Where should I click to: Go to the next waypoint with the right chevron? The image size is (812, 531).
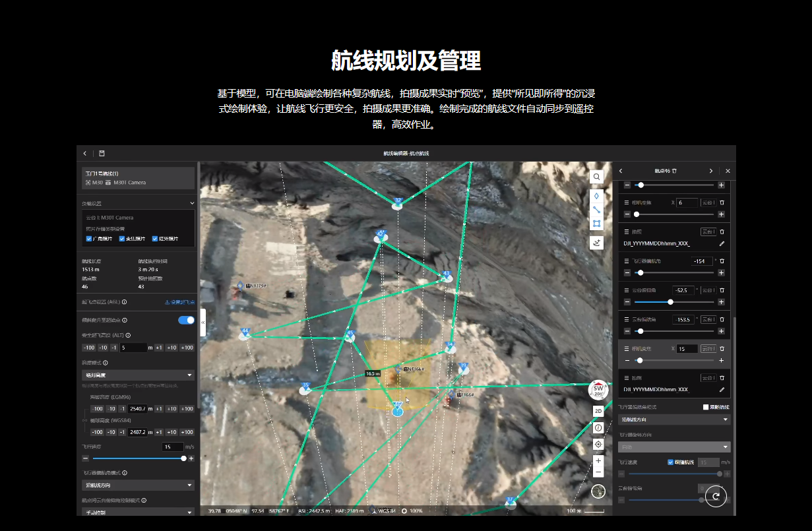tap(710, 171)
